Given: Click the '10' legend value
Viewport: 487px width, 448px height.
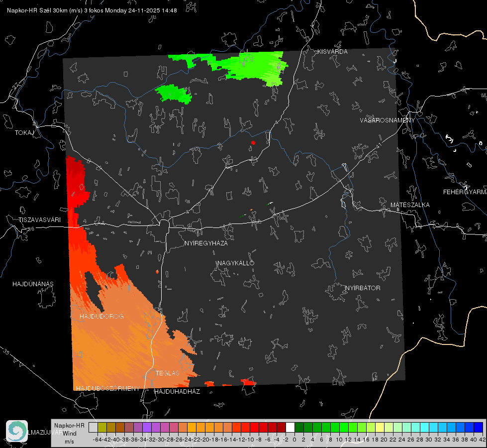Looking at the screenshot, I should [x=339, y=440].
